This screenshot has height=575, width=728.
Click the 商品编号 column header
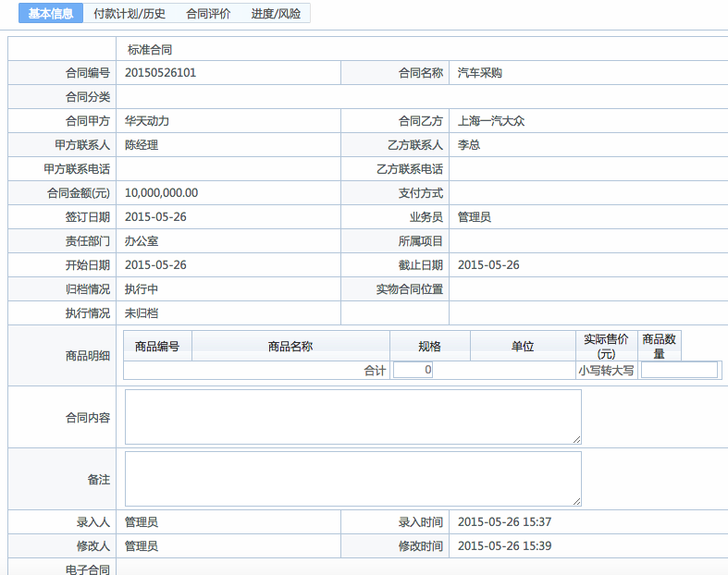point(157,347)
